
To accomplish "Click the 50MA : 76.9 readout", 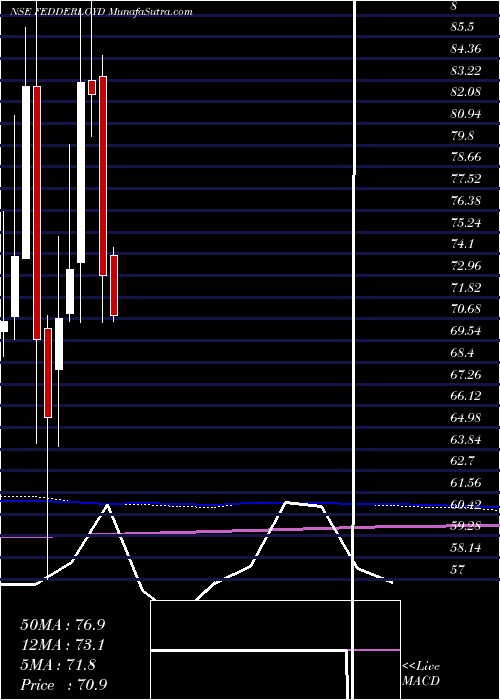I will [x=63, y=625].
